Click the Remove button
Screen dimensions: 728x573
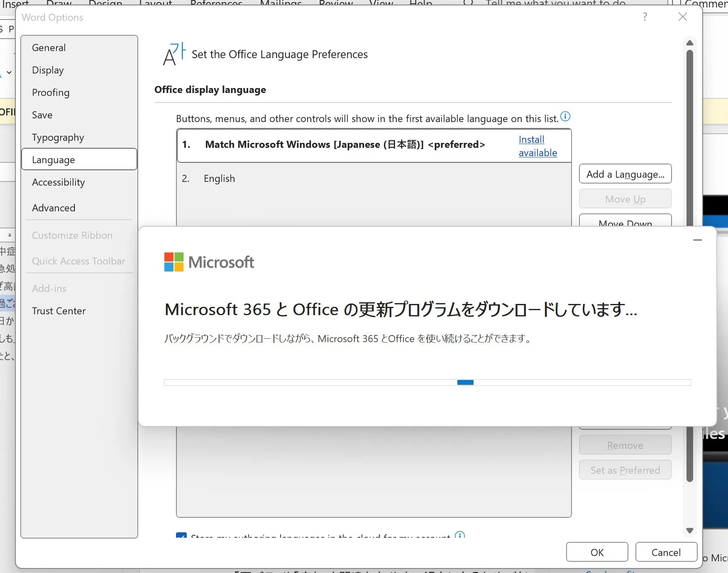click(x=625, y=445)
